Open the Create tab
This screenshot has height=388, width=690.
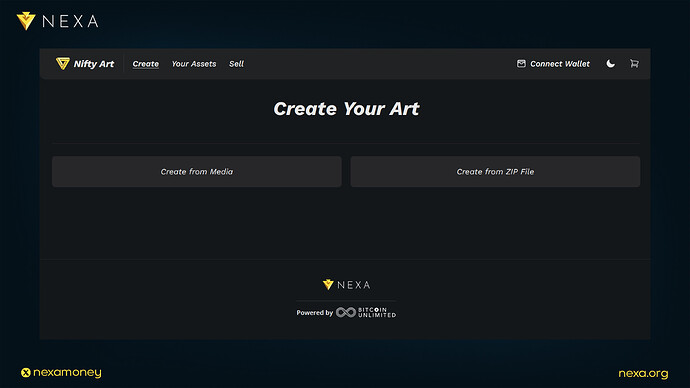pyautogui.click(x=146, y=64)
